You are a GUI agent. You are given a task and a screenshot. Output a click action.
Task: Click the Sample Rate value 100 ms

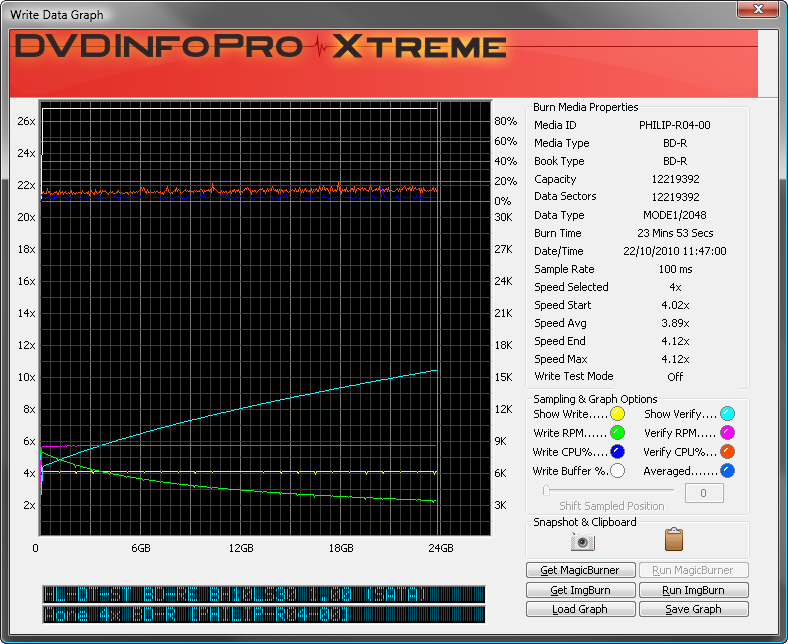point(675,269)
